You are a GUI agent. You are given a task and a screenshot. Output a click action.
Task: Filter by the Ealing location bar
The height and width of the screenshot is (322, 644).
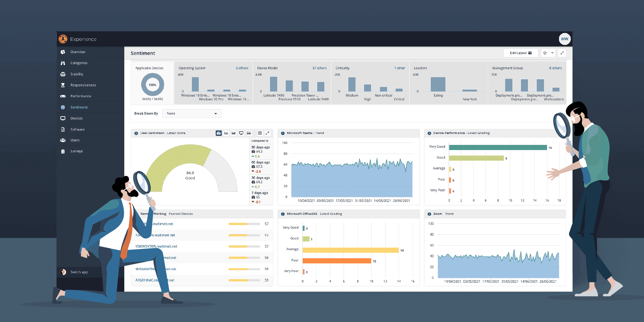point(438,84)
